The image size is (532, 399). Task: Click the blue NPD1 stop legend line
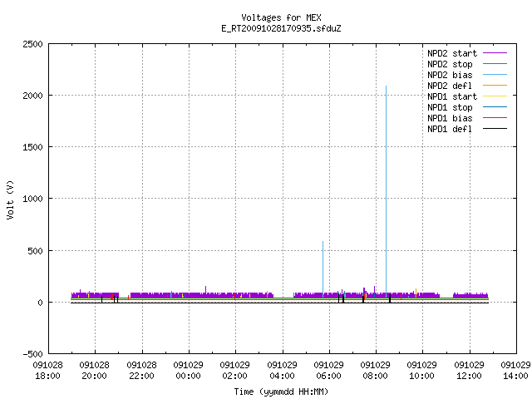pos(495,107)
